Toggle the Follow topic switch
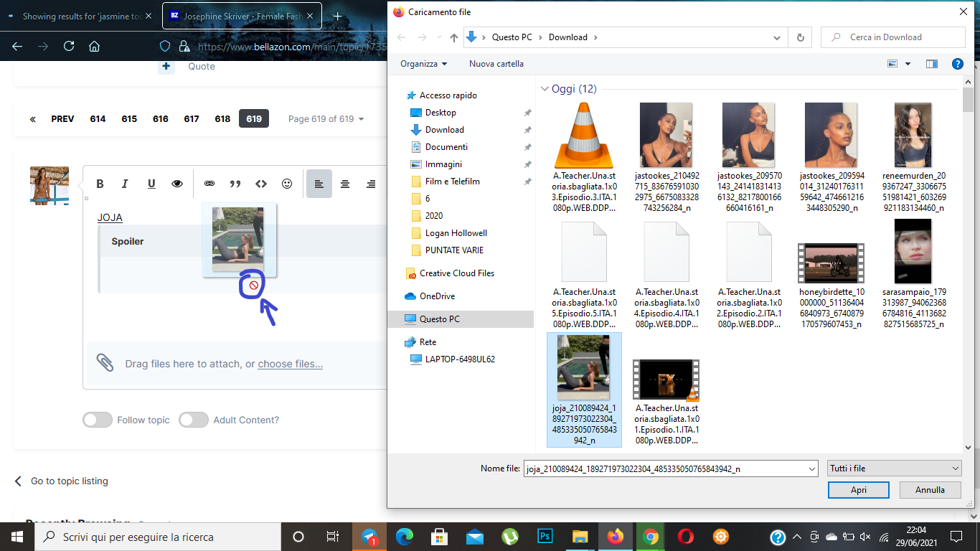Screen dimensions: 980x551 [x=98, y=420]
